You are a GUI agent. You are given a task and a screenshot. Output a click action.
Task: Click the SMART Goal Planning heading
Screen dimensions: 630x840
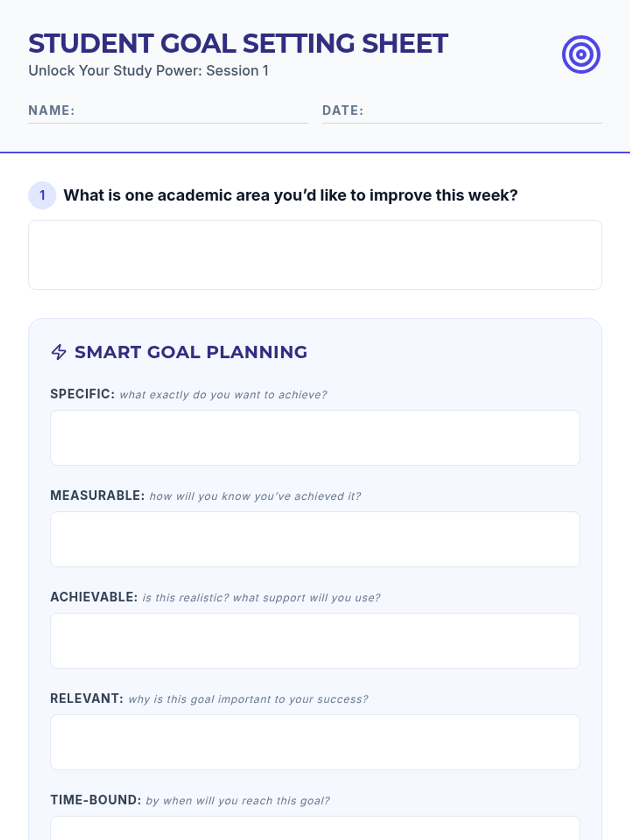coord(191,352)
